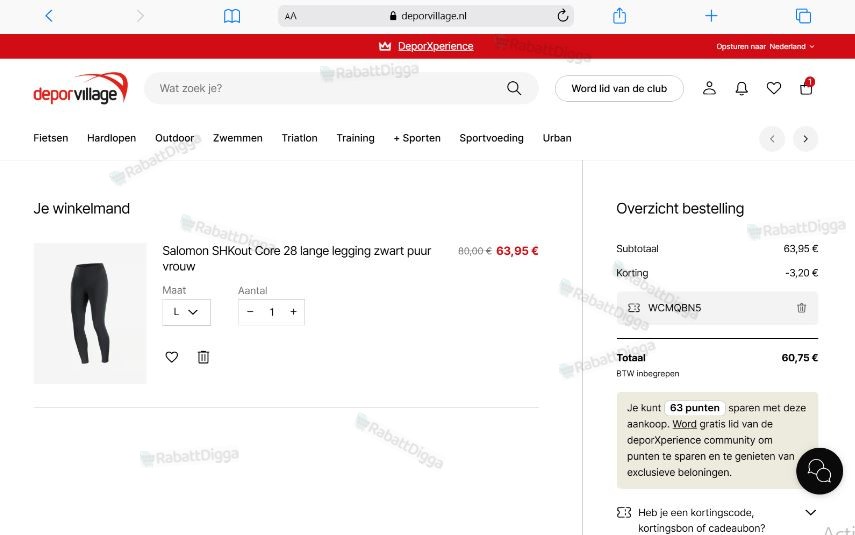Decrease the quantity with minus button
855x535 pixels.
(x=250, y=312)
